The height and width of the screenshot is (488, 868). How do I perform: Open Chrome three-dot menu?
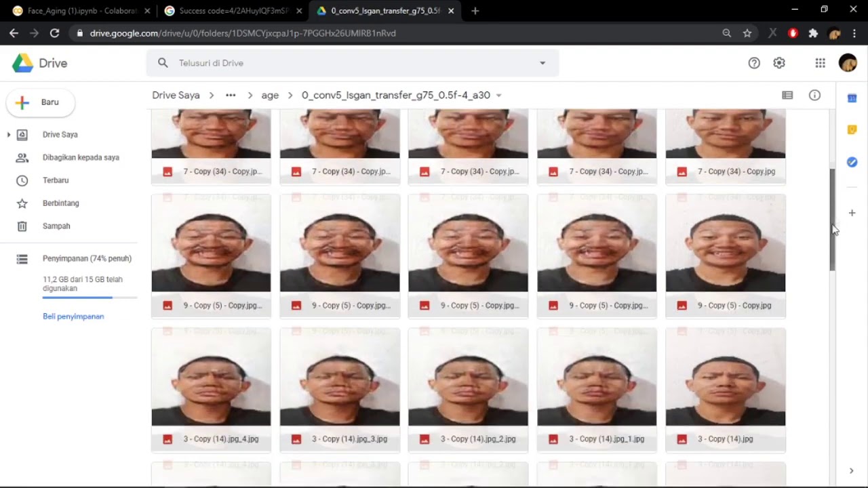coord(854,33)
